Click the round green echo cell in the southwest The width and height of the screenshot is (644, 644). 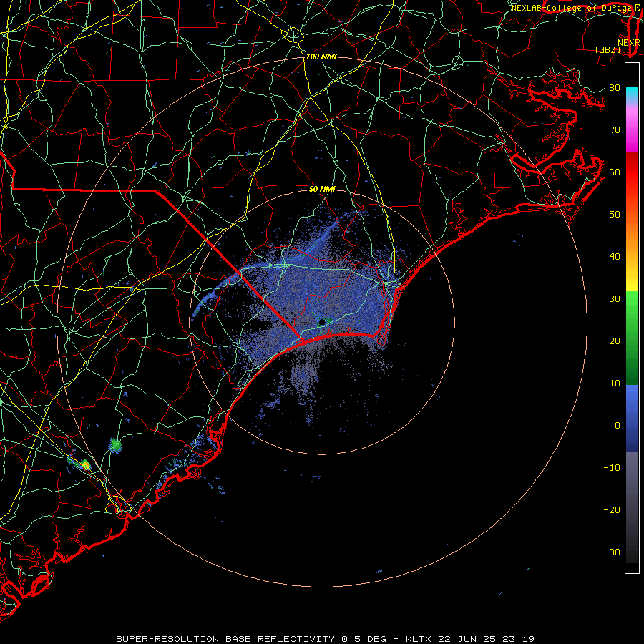(x=116, y=445)
